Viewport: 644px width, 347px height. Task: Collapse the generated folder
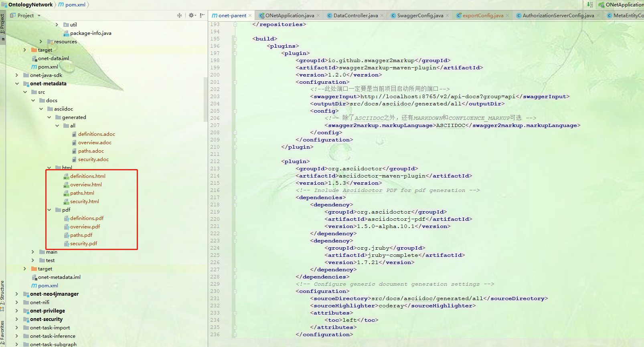tap(49, 117)
